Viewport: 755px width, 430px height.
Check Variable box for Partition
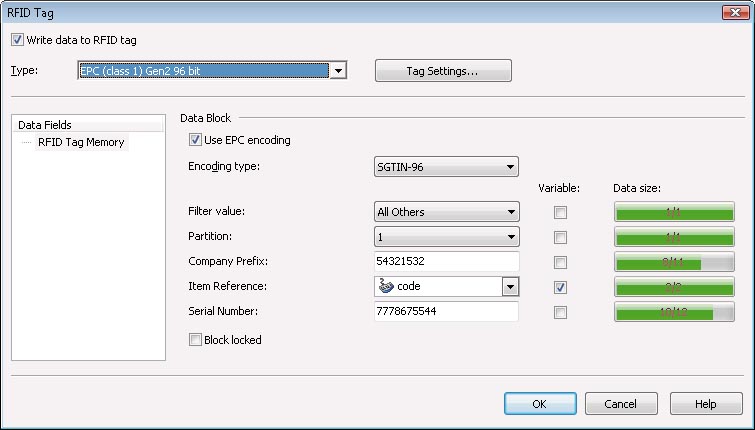[560, 237]
